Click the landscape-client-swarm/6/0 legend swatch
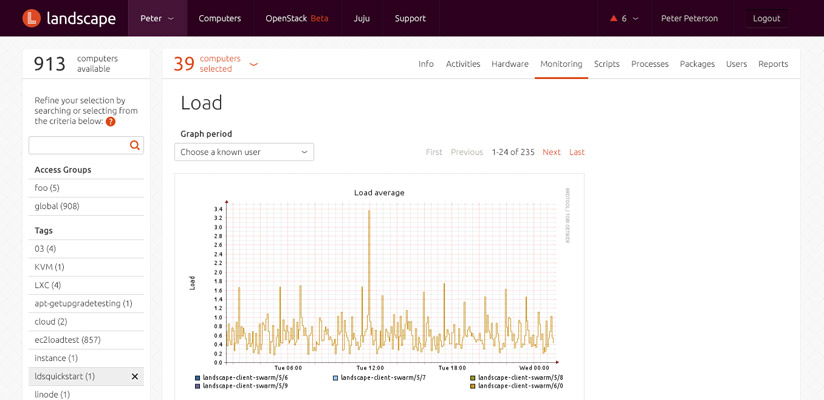The width and height of the screenshot is (824, 400). (473, 386)
